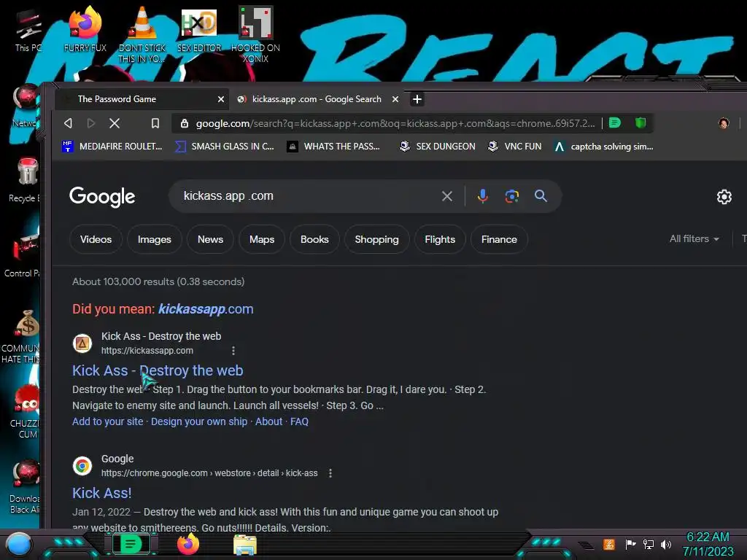Open the About sitelink

pyautogui.click(x=268, y=421)
